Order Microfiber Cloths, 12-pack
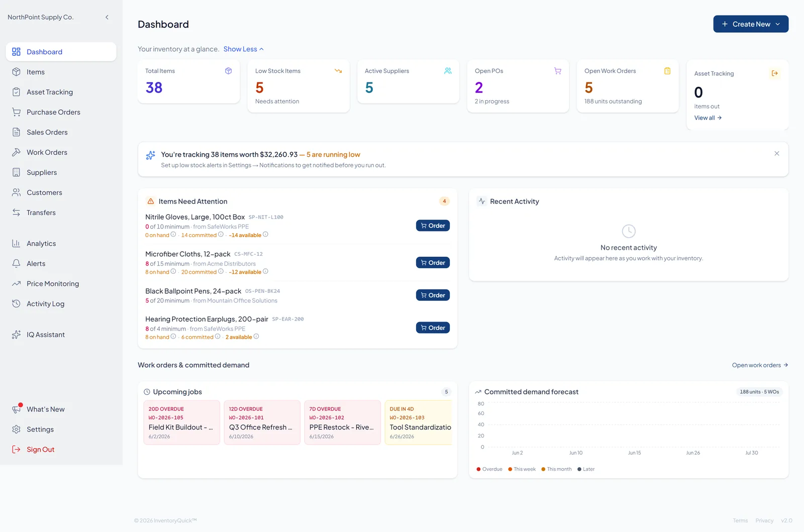This screenshot has width=804, height=532. (433, 262)
